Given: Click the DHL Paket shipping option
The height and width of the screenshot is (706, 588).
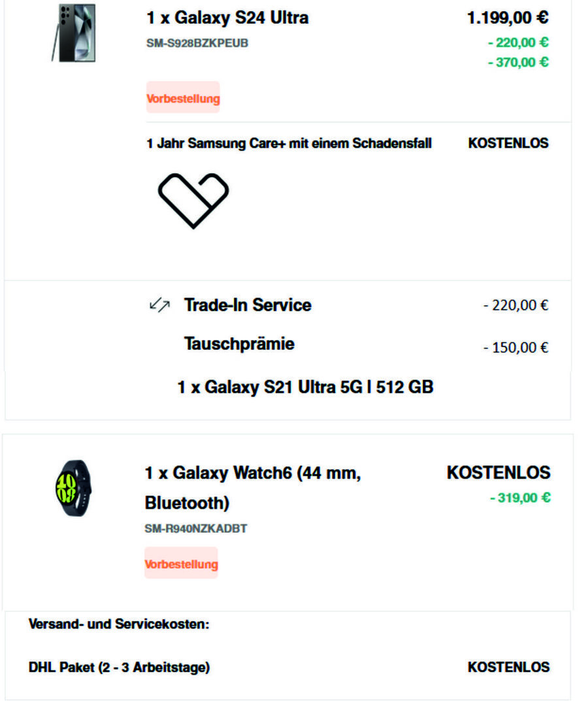Looking at the screenshot, I should point(119,667).
